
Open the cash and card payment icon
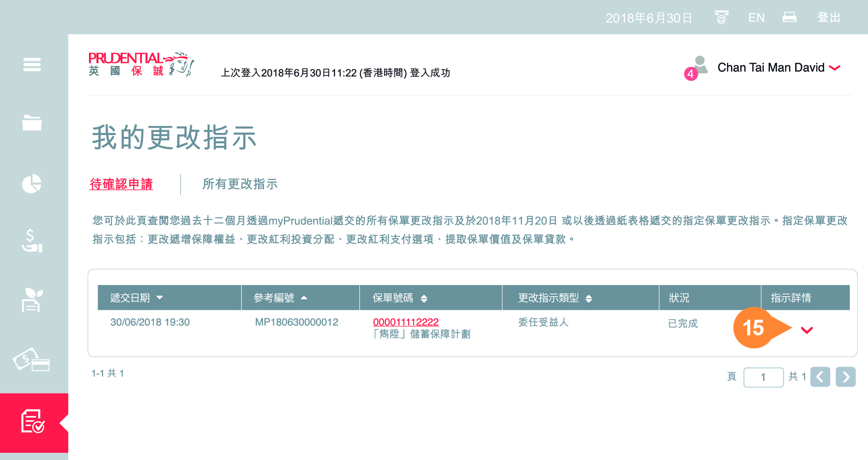click(31, 360)
